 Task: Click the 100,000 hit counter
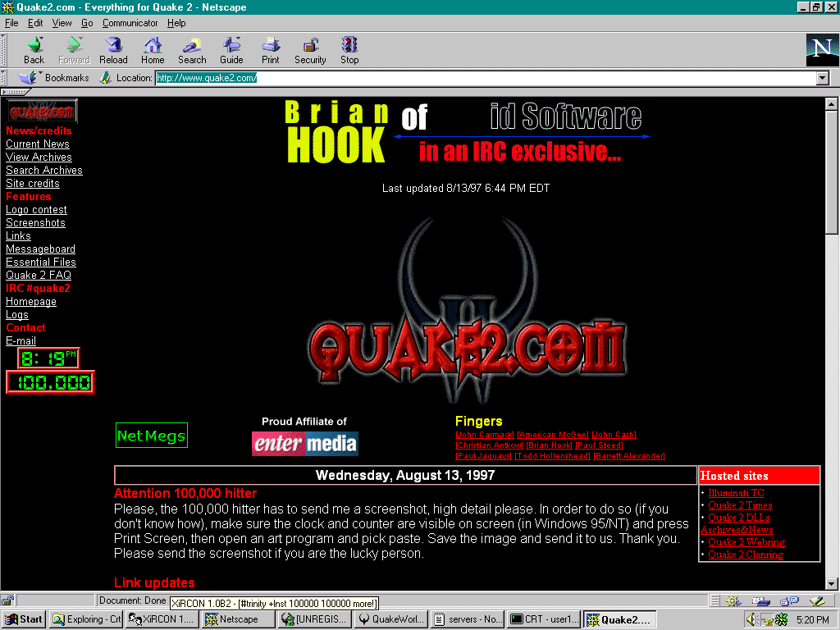[50, 382]
